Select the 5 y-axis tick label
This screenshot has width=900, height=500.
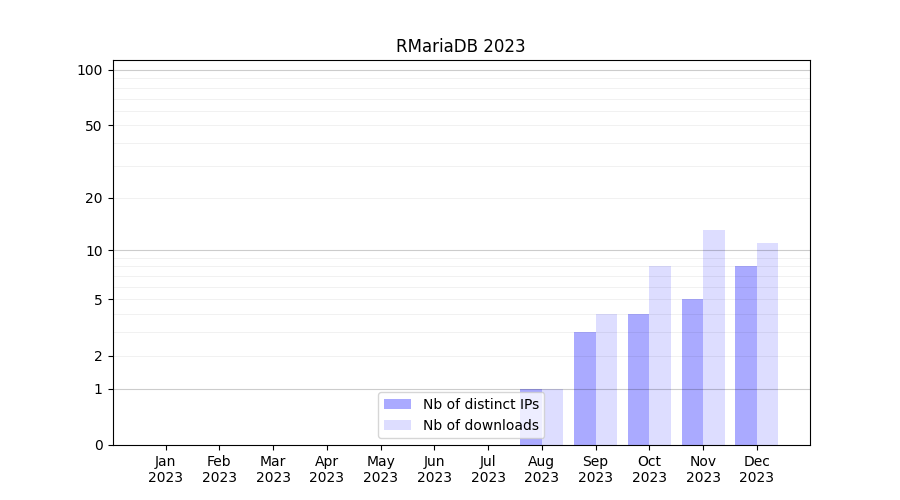pyautogui.click(x=98, y=300)
